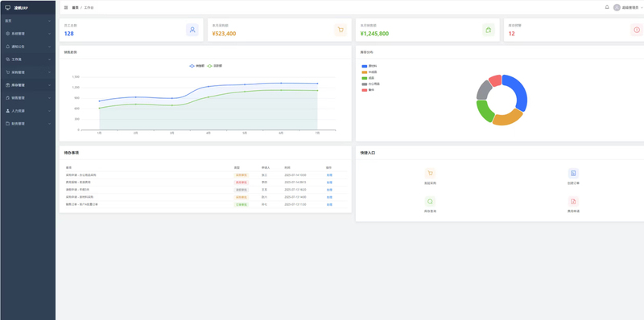Click the blue action link in last todo row
This screenshot has width=644, height=320.
pyautogui.click(x=329, y=204)
